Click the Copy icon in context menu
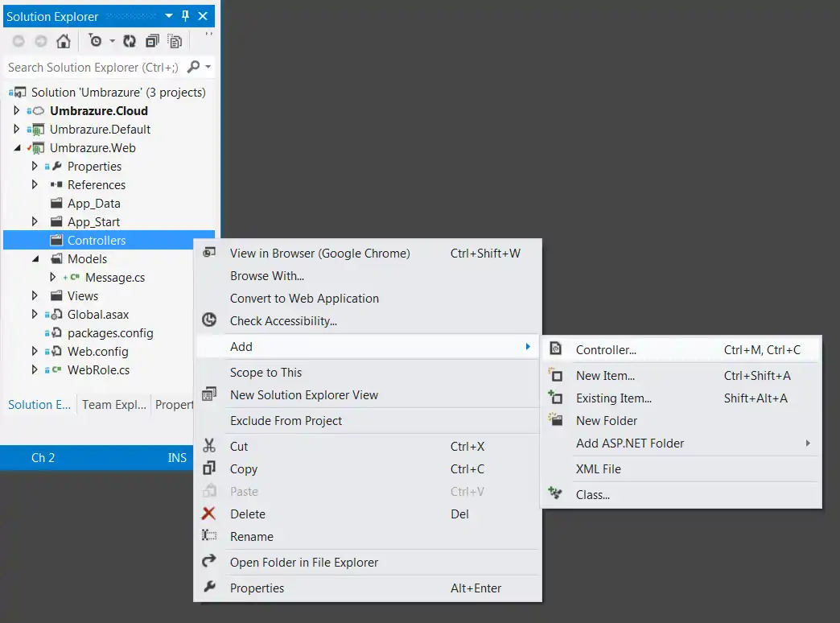 point(209,468)
